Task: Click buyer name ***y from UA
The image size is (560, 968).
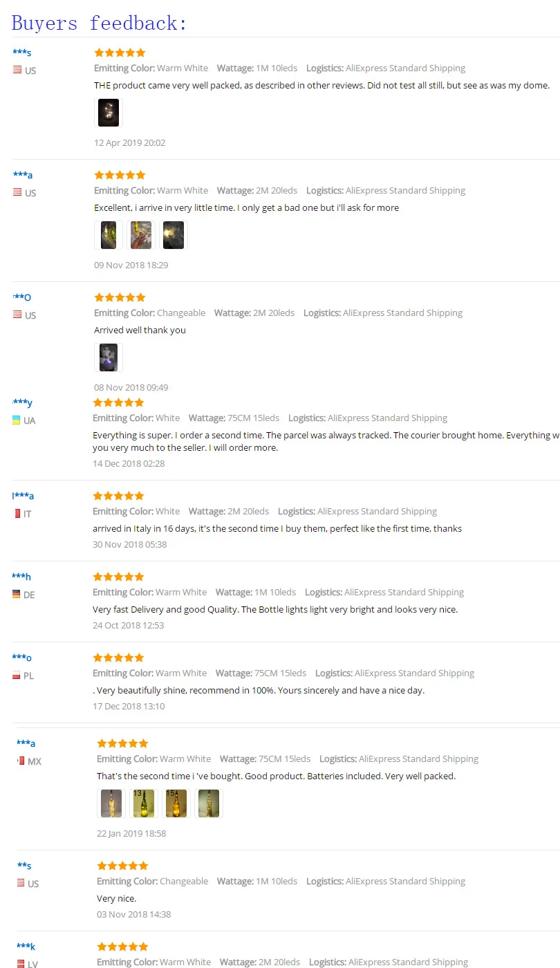Action: click(x=22, y=402)
